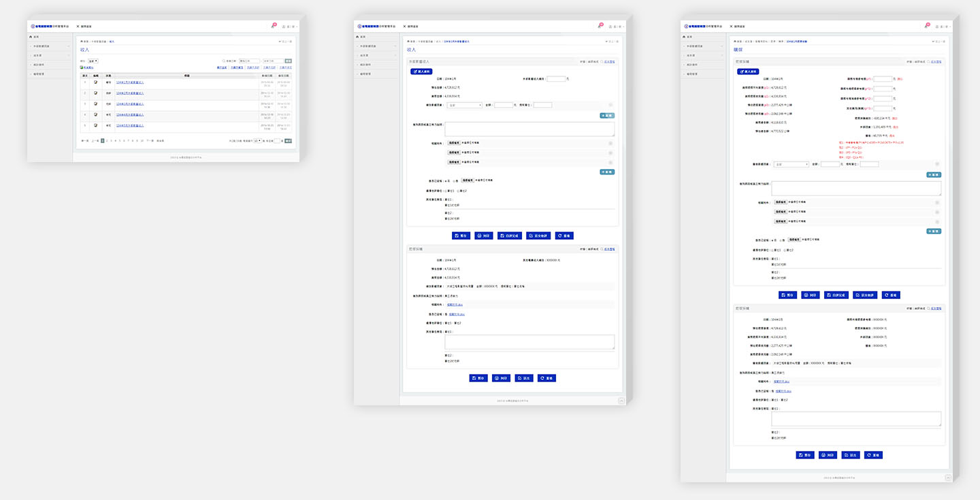980x500 pixels.
Task: Open second sidebar menu item in left page
Action: pos(49,55)
